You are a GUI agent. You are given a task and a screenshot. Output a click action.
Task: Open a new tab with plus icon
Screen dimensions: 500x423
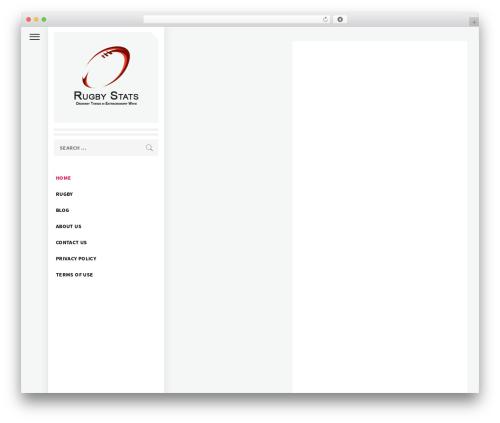(474, 22)
